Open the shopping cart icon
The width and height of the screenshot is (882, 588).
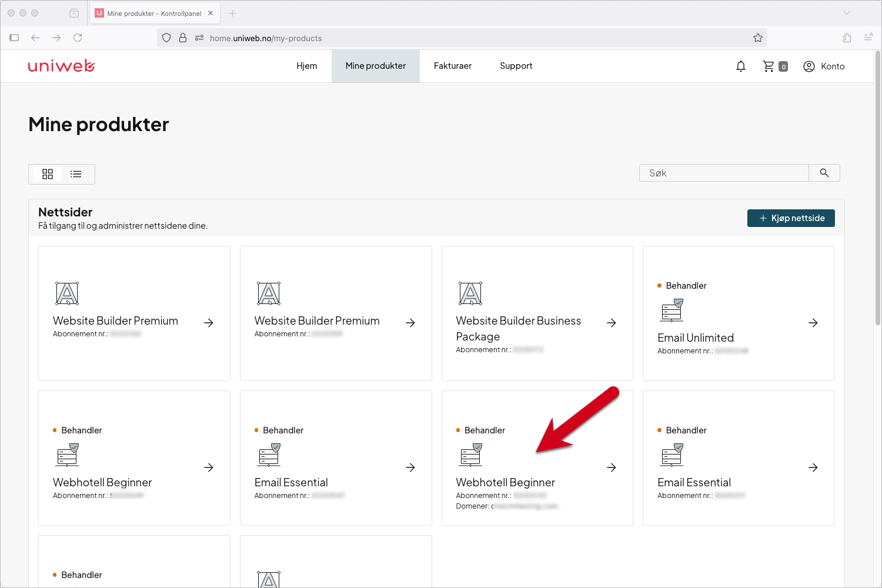[x=769, y=66]
